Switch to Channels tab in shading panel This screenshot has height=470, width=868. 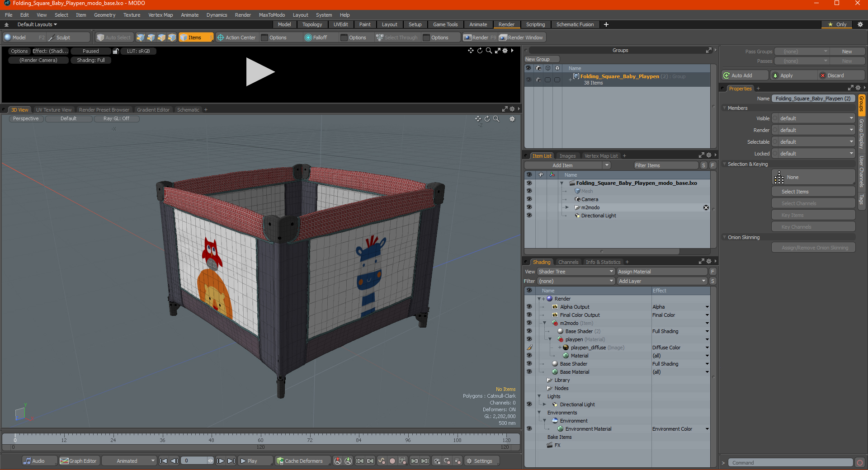pos(568,262)
